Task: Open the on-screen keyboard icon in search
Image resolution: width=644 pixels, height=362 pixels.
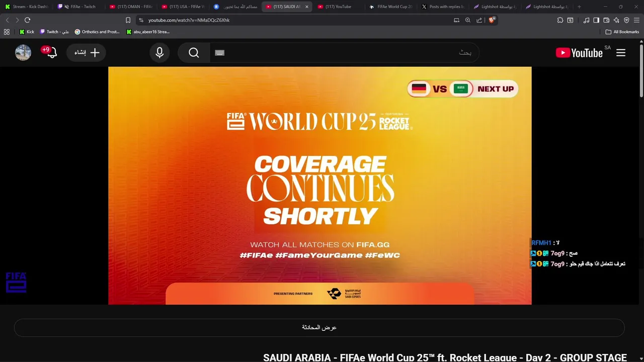Action: [x=219, y=52]
